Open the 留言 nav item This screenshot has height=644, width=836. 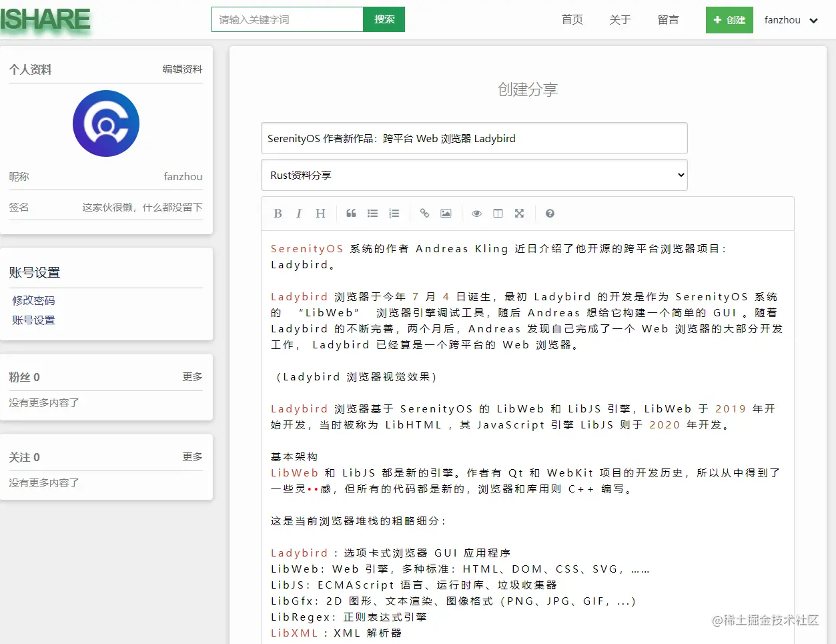(x=668, y=20)
